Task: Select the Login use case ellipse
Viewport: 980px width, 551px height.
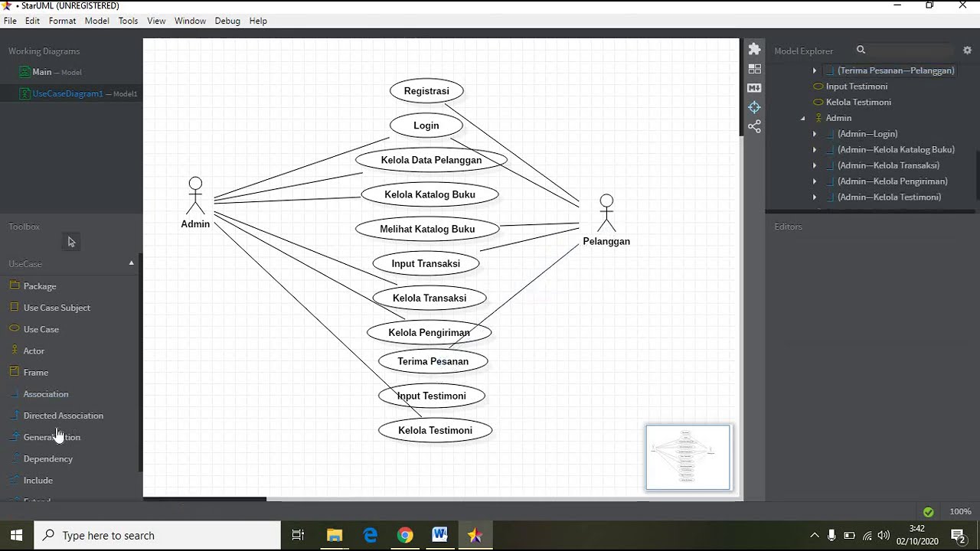Action: (426, 126)
